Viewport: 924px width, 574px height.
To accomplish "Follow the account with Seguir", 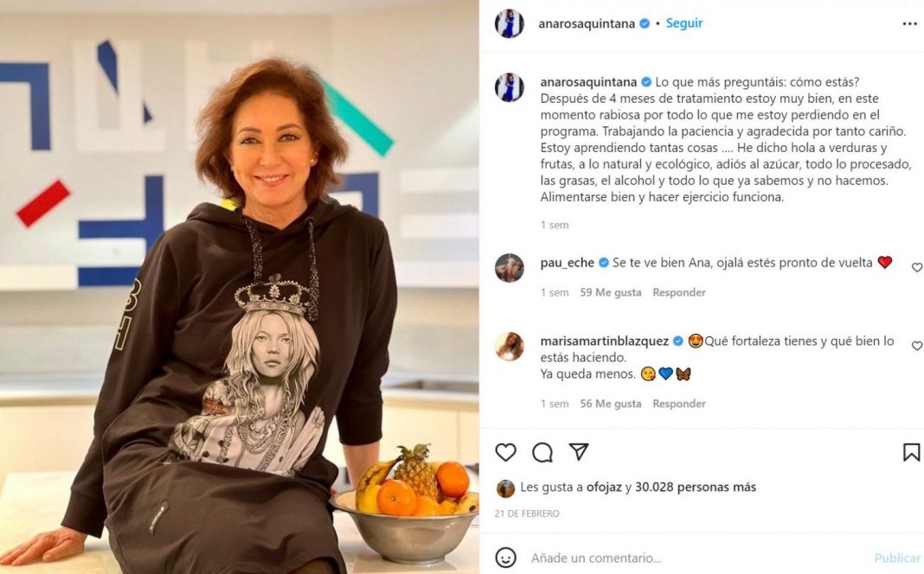I will click(684, 23).
